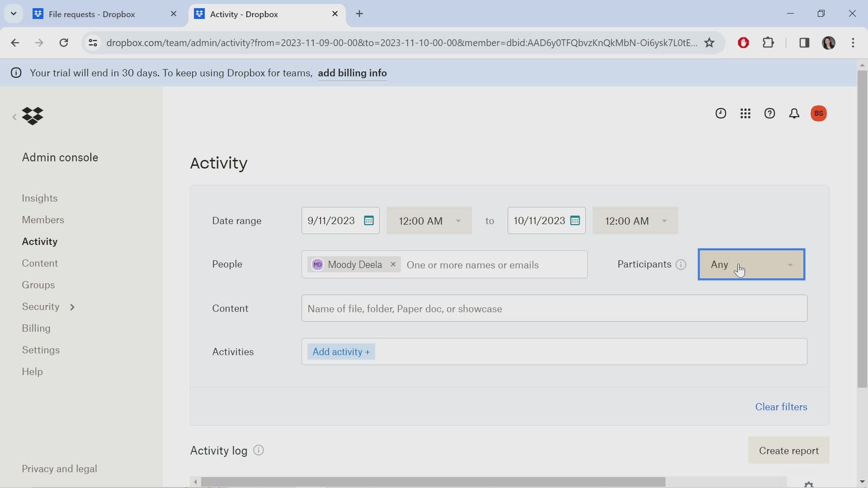Screen dimensions: 868x488
Task: Open Insights in Admin console
Action: coord(40,198)
